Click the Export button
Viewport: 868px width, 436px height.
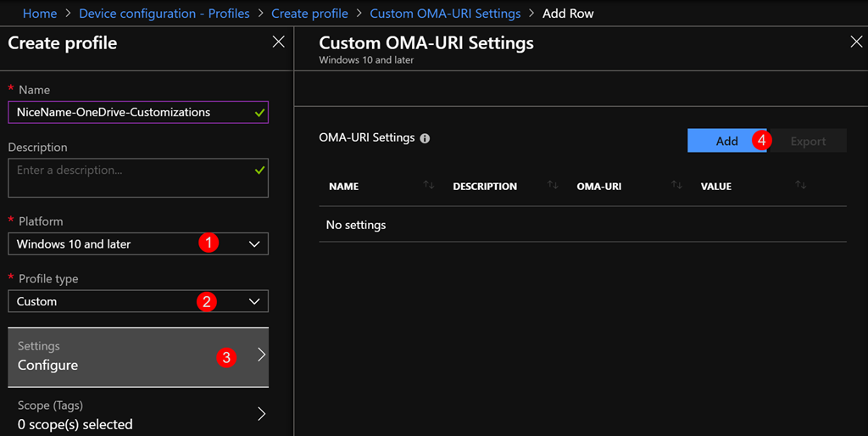[808, 141]
